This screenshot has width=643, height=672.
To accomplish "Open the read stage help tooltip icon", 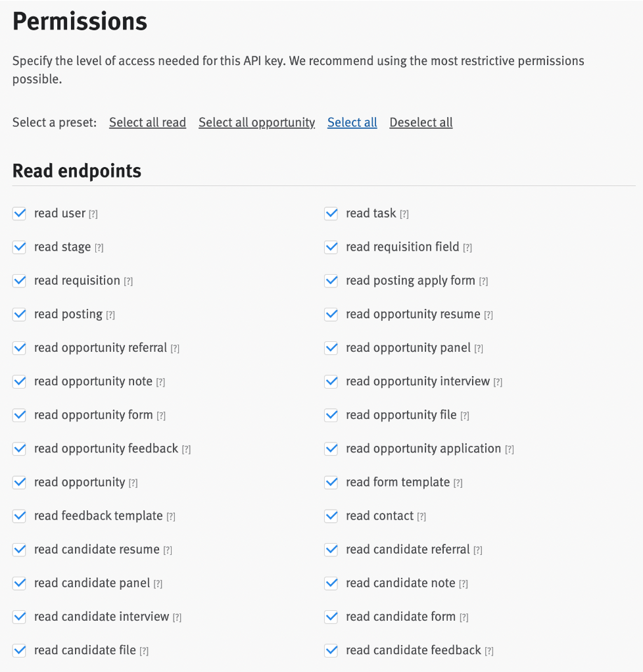I will tap(99, 248).
